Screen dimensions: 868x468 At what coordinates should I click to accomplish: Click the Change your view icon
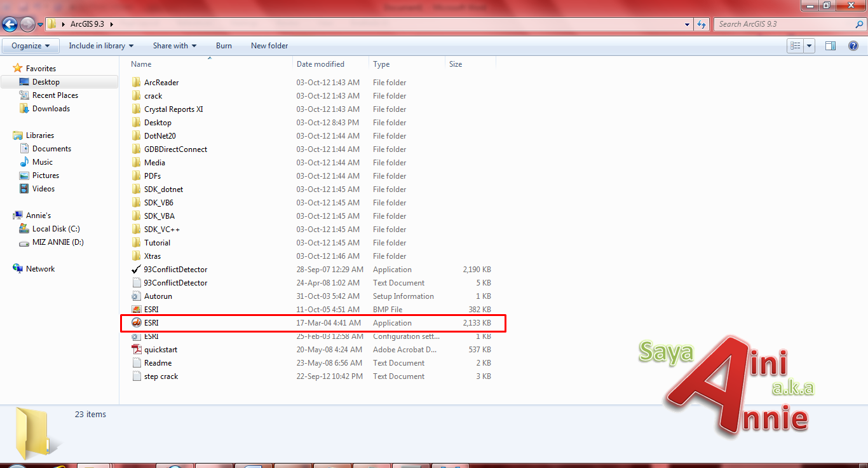[795, 46]
